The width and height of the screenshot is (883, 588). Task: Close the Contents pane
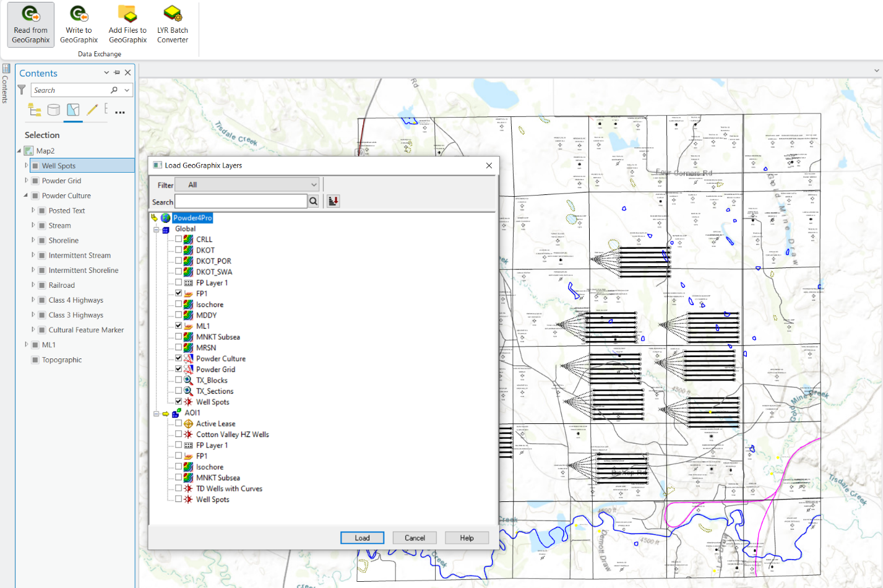click(x=128, y=72)
